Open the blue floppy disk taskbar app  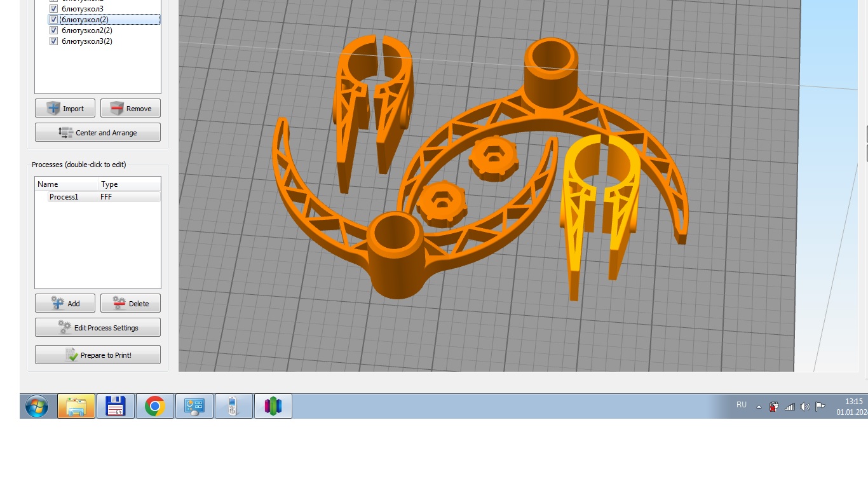pyautogui.click(x=116, y=406)
